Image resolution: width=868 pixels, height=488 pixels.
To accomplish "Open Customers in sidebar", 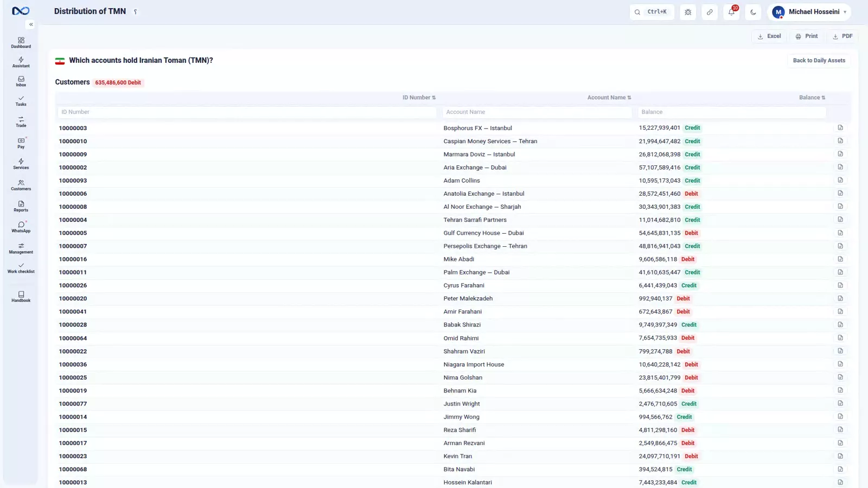I will [21, 185].
